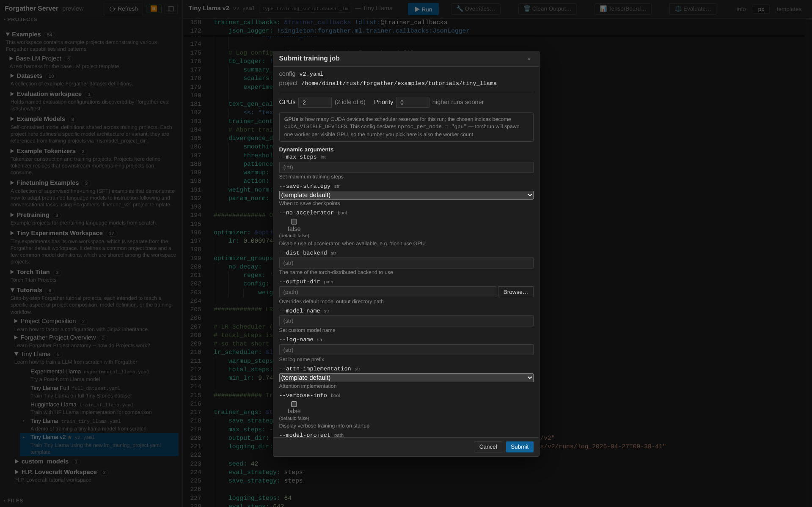
Task: Click the Forgather Server title
Action: [31, 8]
